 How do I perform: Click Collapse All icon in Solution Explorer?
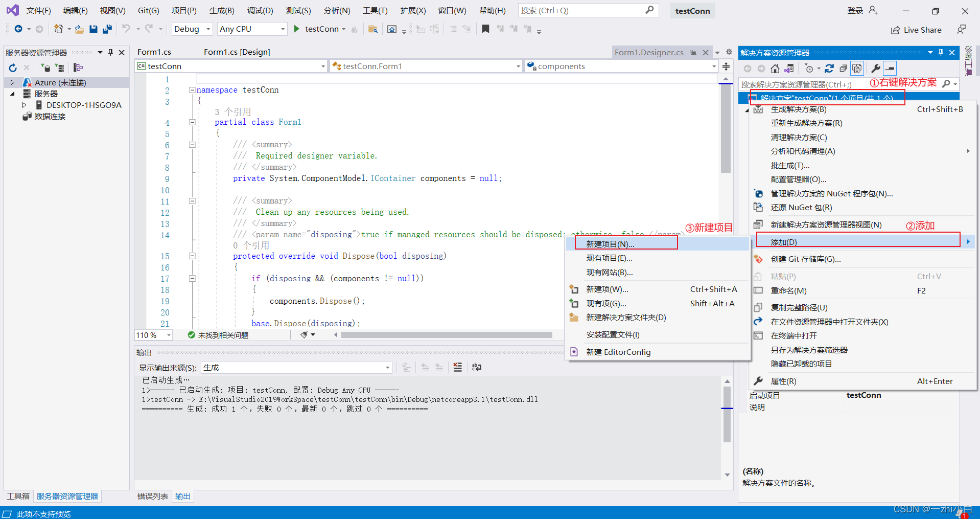tap(843, 69)
